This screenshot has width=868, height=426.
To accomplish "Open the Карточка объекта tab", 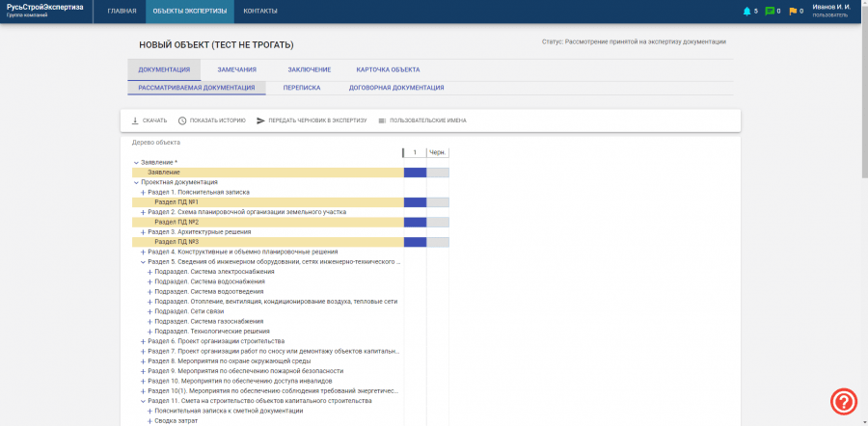I will click(x=388, y=69).
